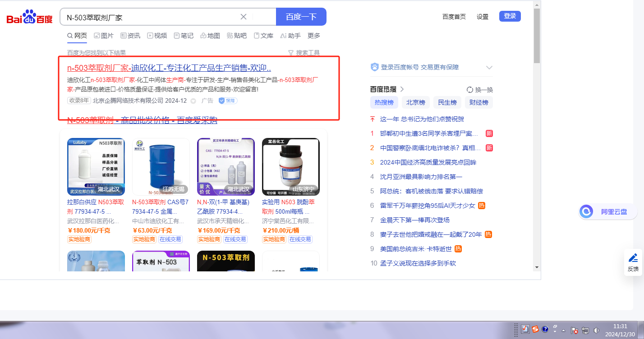This screenshot has width=644, height=339.
Task: Open N-503萃取剂 CAS号77934-47-5 金属 product link
Action: 161,206
